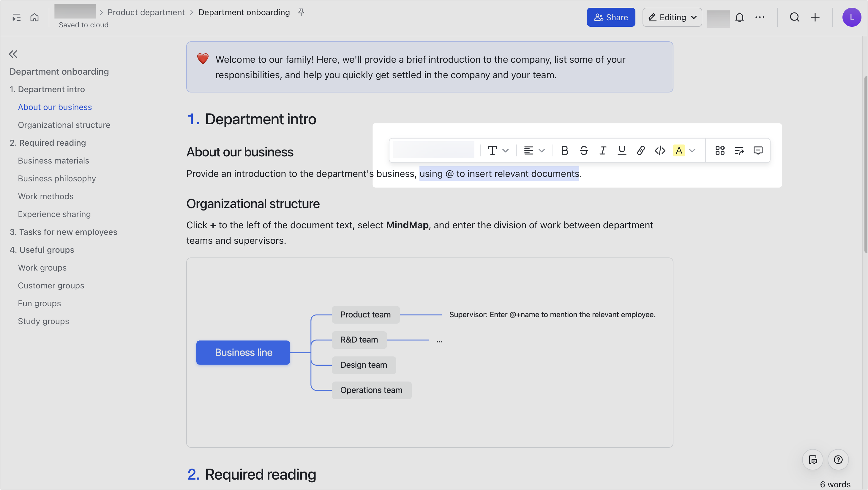Screen dimensions: 868x490
Task: Open the highlight color picker chevron
Action: click(692, 151)
